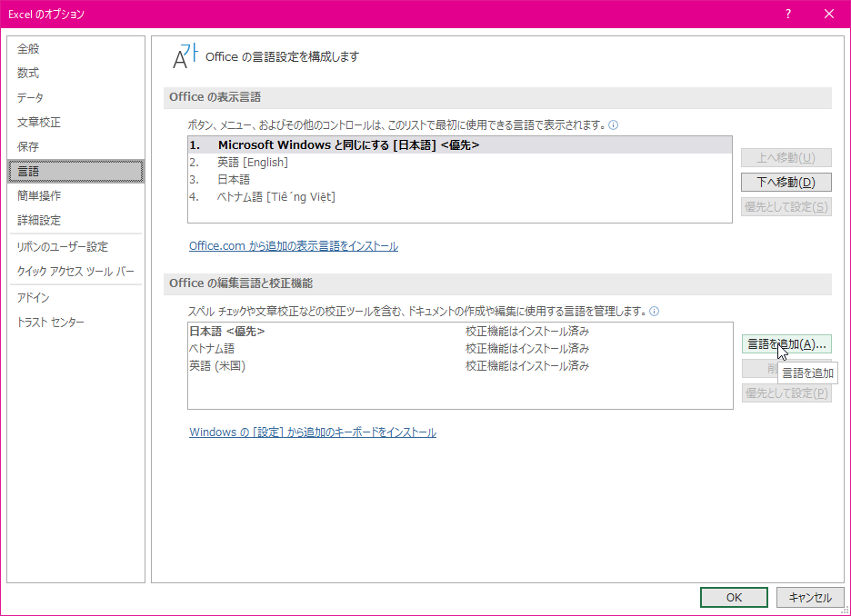Click editing language 優先として設定(P) button

click(786, 393)
